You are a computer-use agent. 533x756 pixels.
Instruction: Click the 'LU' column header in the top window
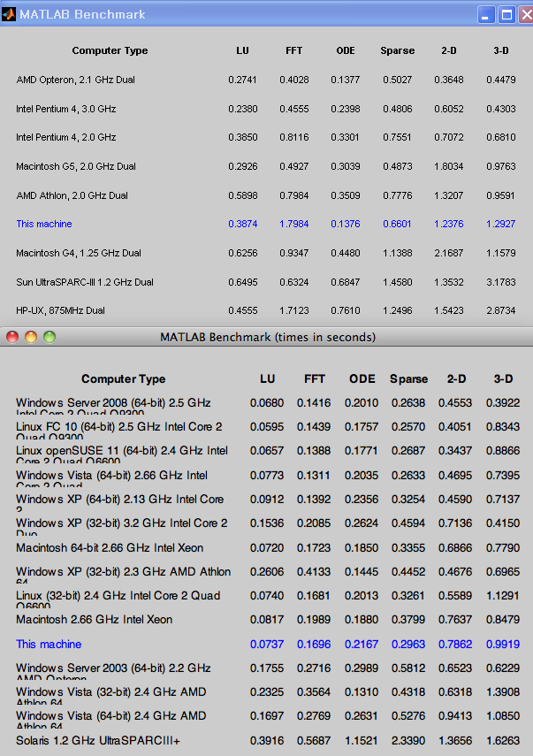pyautogui.click(x=242, y=50)
